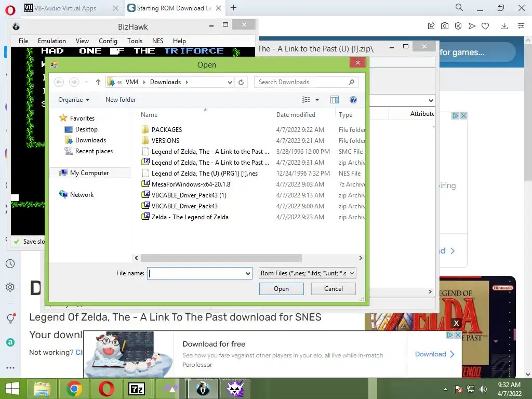This screenshot has height=399, width=532.
Task: Open 7-Zip from taskbar
Action: pyautogui.click(x=137, y=389)
